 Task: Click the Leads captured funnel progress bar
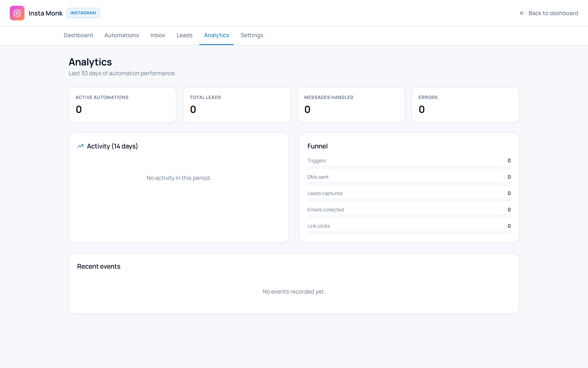click(409, 200)
